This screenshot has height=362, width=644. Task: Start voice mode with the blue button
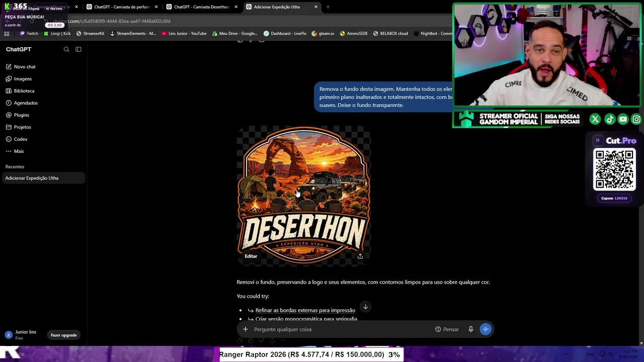[486, 329]
